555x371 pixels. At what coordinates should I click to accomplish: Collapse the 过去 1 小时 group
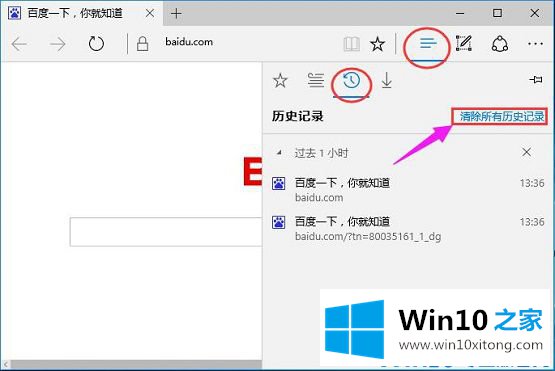click(x=279, y=153)
